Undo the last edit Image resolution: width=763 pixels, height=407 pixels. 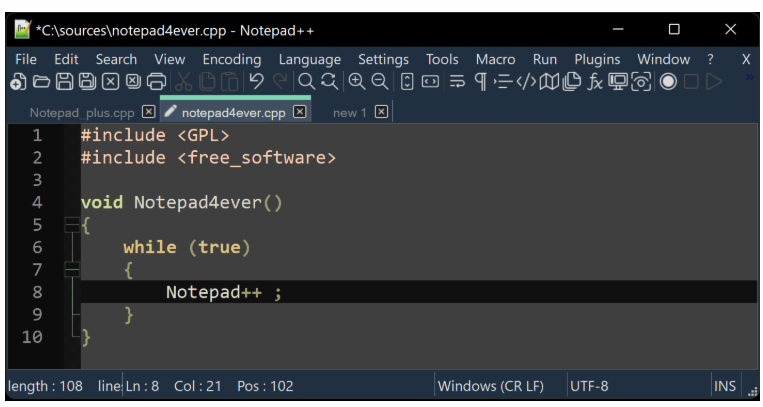[256, 81]
